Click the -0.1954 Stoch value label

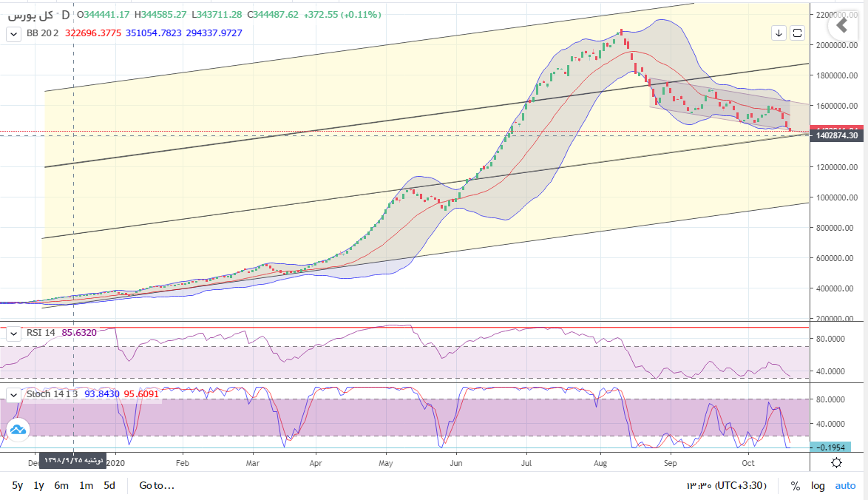pos(830,447)
